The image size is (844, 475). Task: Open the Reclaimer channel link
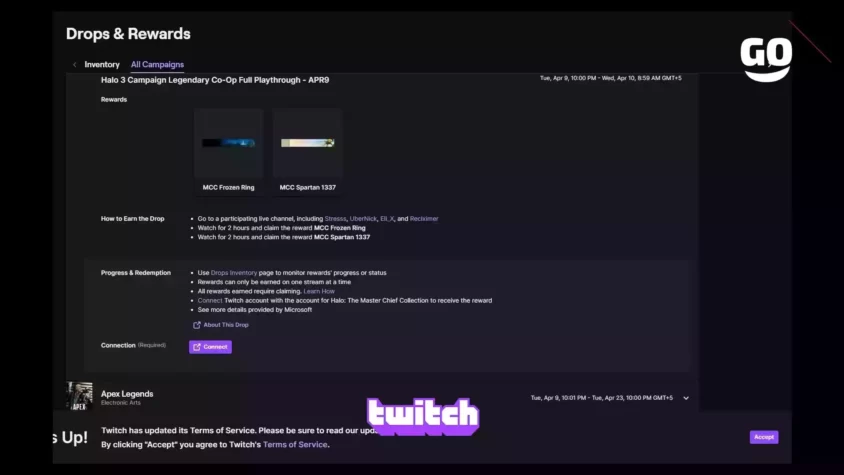click(424, 219)
